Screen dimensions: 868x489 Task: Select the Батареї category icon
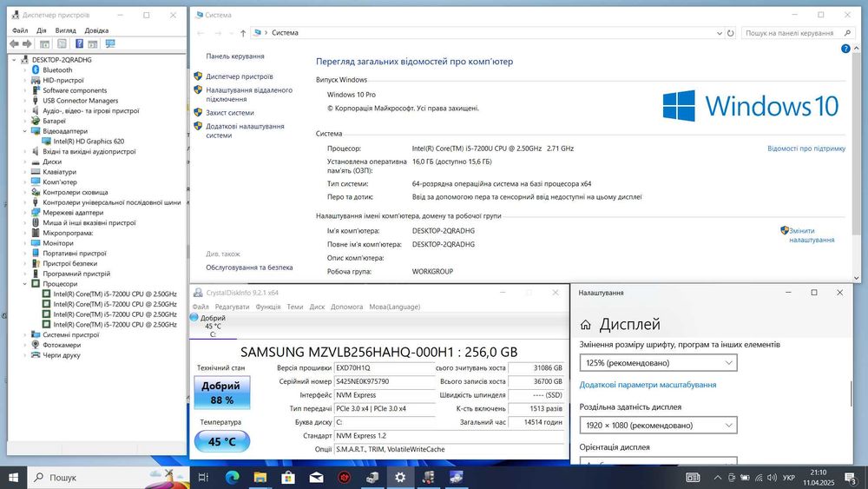[x=36, y=121]
